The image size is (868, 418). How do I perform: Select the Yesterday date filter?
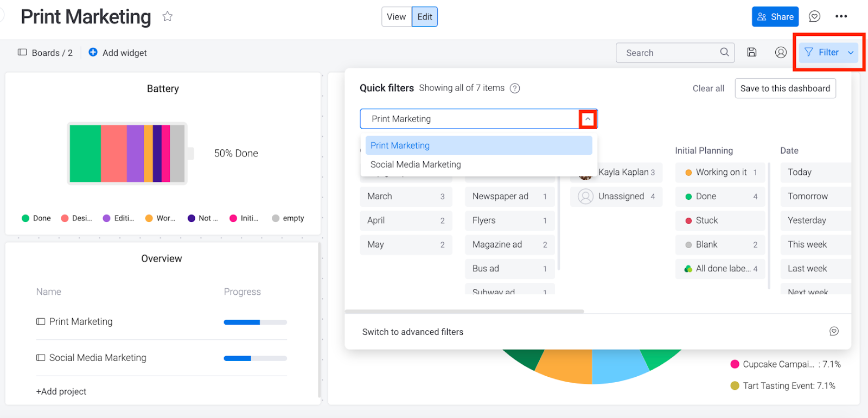(816, 220)
